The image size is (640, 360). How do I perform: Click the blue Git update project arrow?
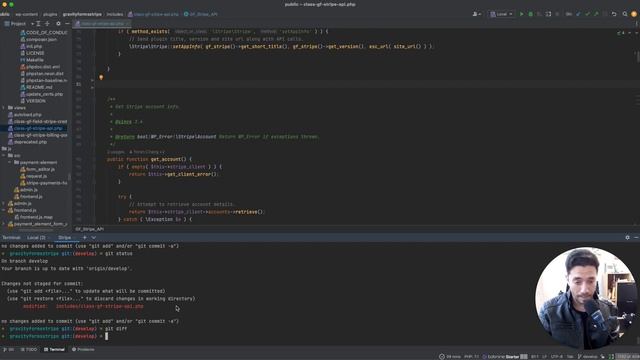point(578,14)
